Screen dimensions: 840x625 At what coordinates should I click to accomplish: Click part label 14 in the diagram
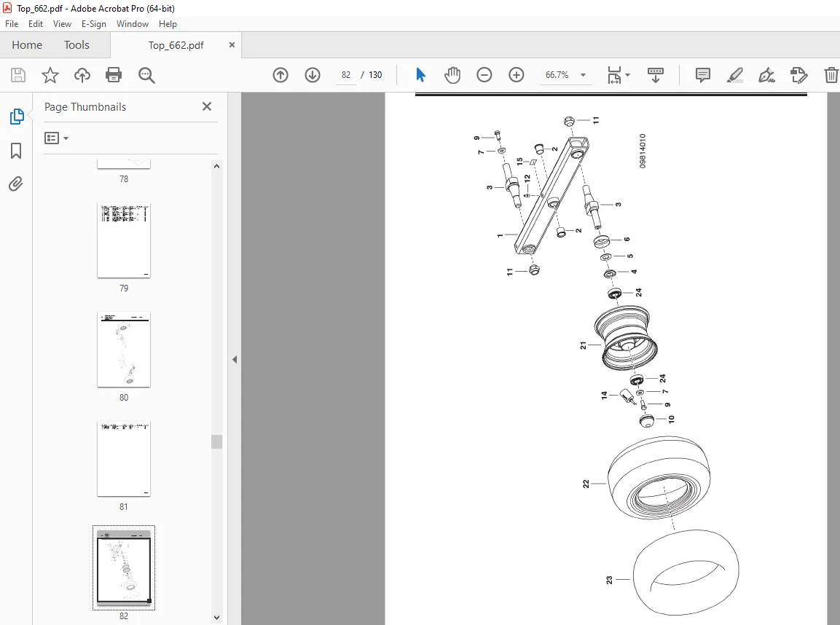[x=604, y=396]
